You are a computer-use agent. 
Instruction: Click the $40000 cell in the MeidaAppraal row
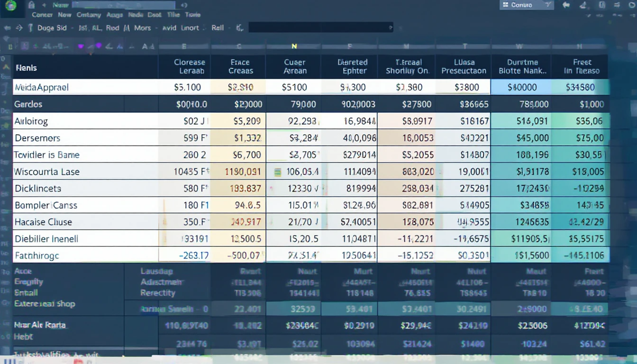point(522,87)
